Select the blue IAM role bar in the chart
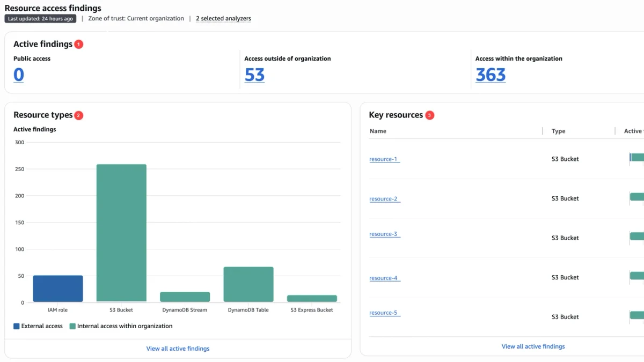 pyautogui.click(x=58, y=289)
